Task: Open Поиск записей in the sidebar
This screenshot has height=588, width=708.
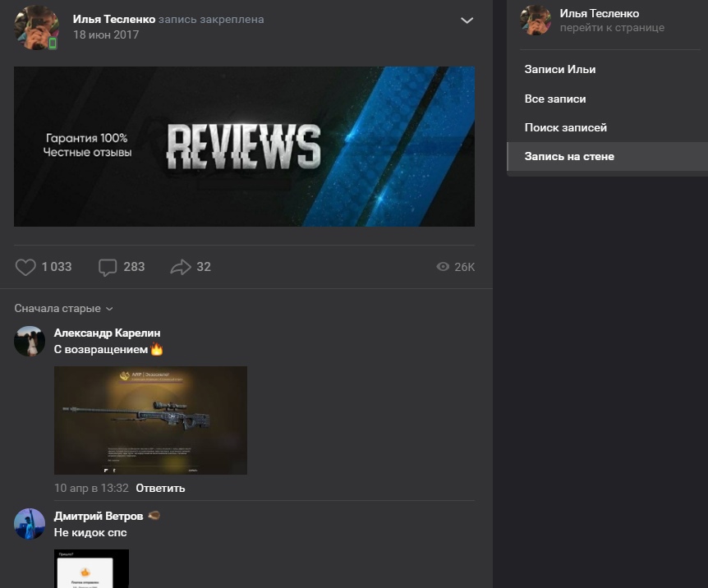Action: pyautogui.click(x=565, y=127)
